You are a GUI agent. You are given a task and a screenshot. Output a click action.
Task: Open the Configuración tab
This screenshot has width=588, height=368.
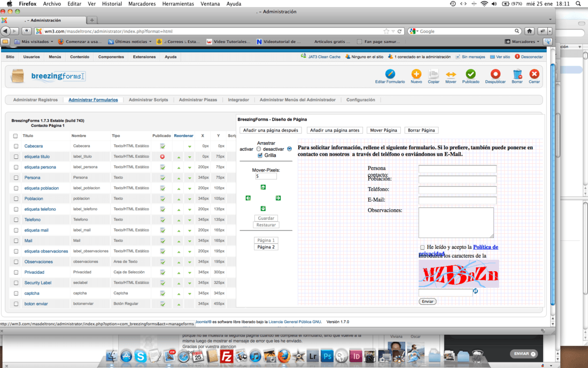pyautogui.click(x=360, y=100)
